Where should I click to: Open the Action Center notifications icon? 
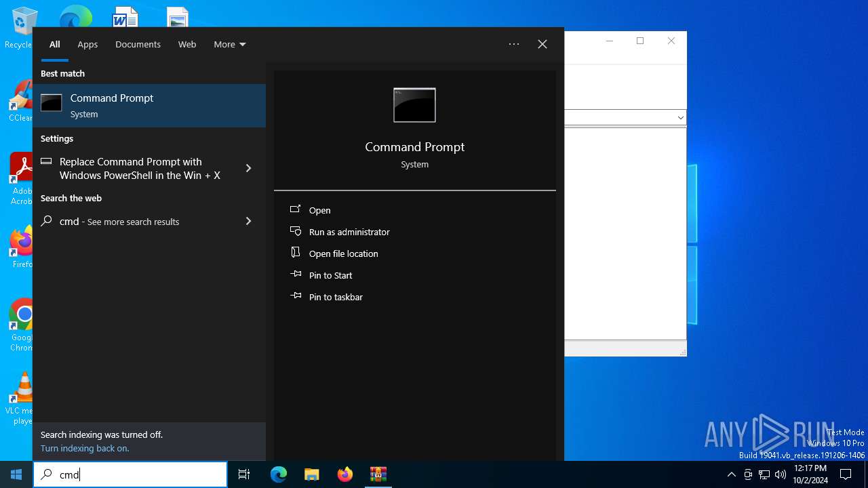[846, 474]
